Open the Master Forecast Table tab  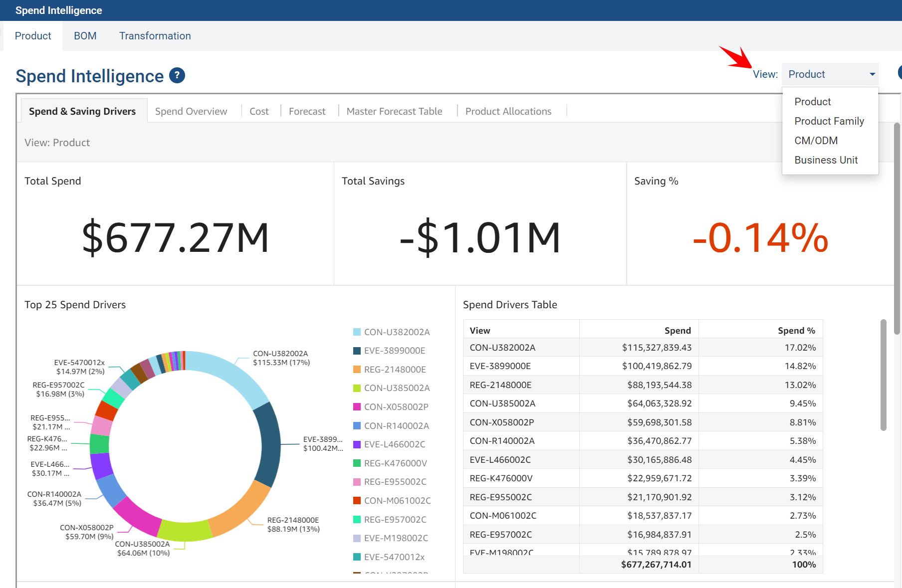(x=394, y=111)
